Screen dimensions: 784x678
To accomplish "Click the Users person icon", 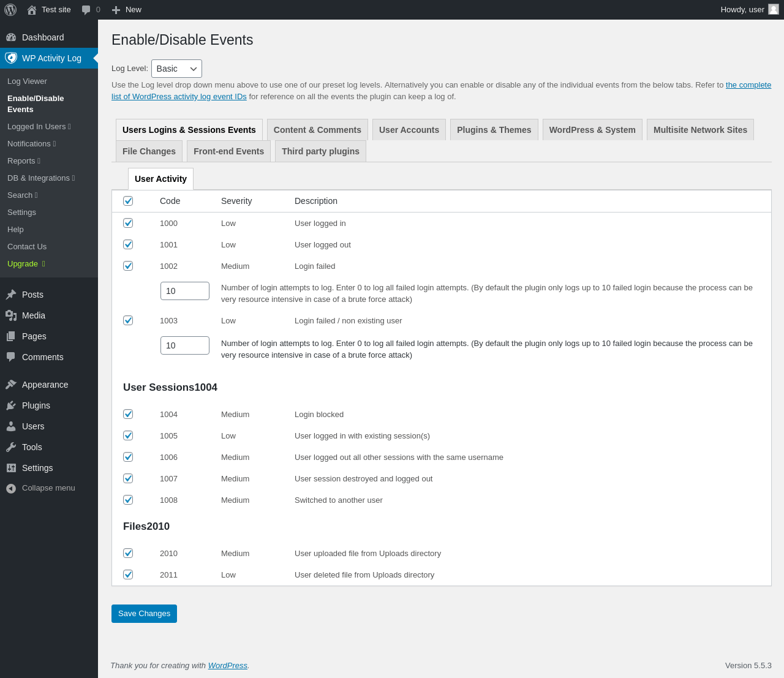I will click(11, 426).
